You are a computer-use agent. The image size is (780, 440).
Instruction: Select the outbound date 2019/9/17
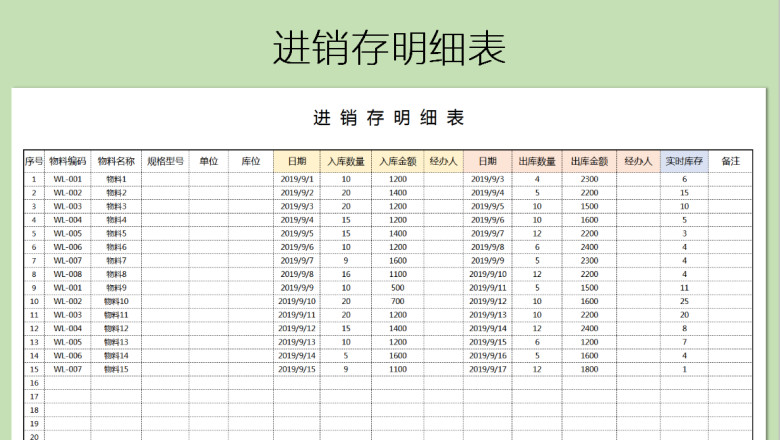[x=488, y=369]
